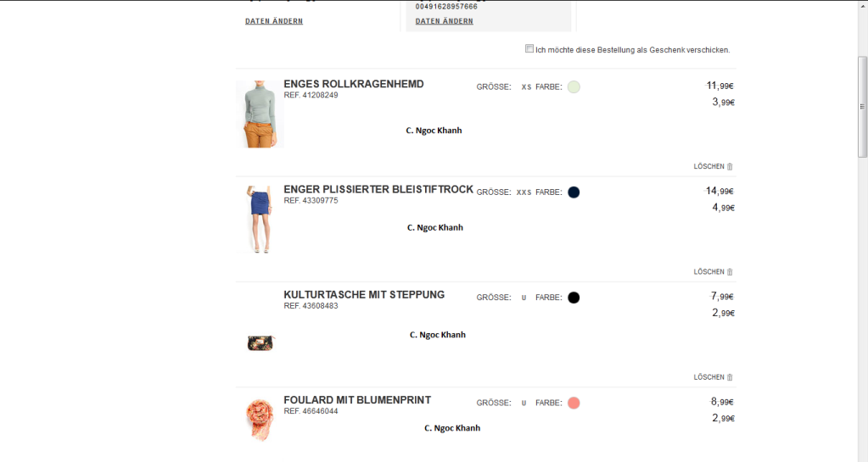Click the trash icon for Kulturtasche item
This screenshot has height=462, width=868.
point(730,377)
